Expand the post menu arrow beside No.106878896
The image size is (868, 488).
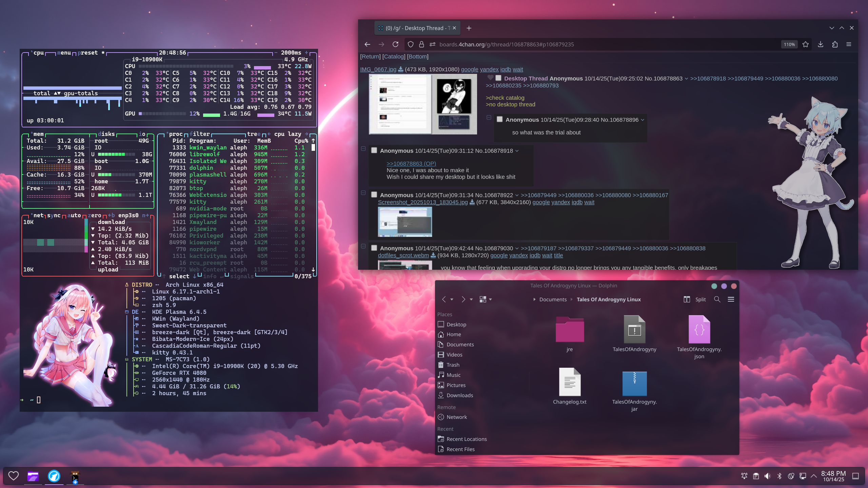643,120
